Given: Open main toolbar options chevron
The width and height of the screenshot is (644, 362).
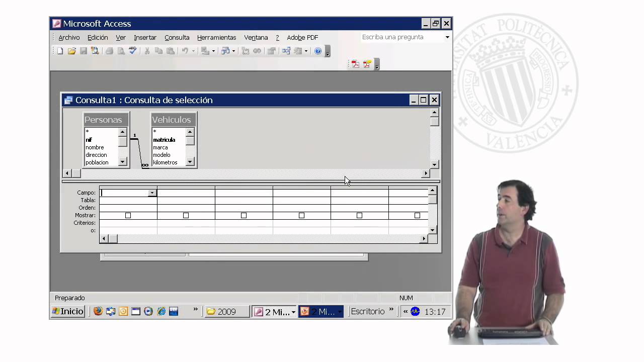Looking at the screenshot, I should tap(328, 51).
